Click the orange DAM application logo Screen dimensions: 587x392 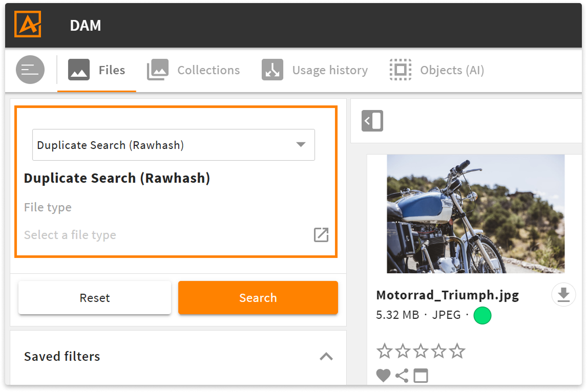(28, 25)
